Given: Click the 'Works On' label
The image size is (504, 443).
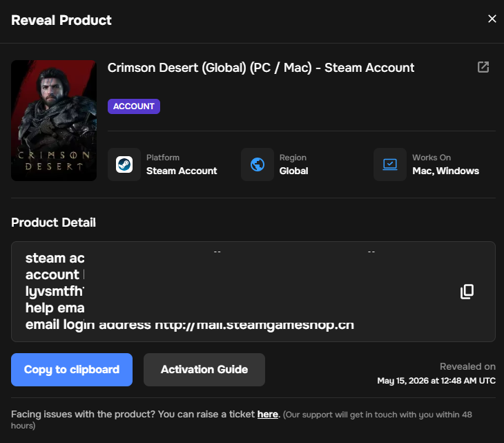Looking at the screenshot, I should (432, 158).
